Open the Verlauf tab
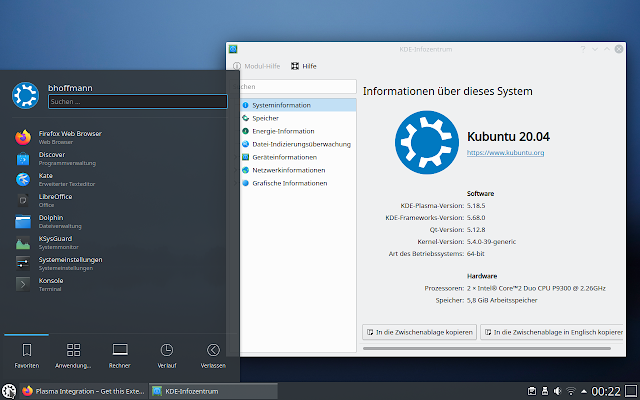640x400 pixels. pos(167,356)
